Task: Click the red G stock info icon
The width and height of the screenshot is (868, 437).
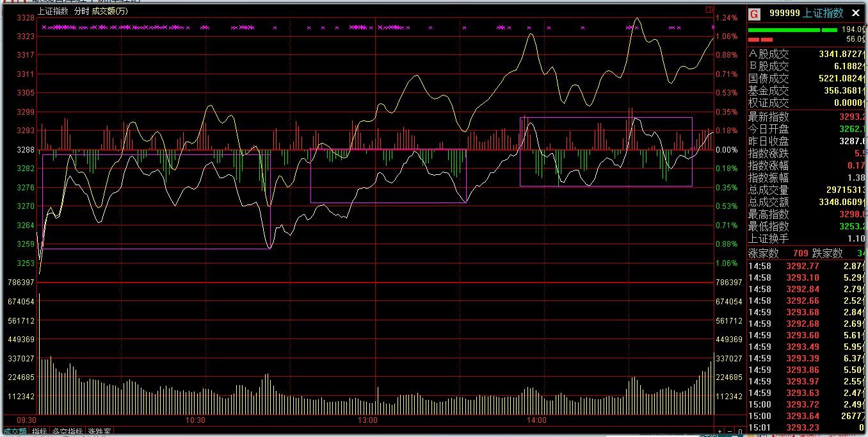Action: [x=755, y=13]
